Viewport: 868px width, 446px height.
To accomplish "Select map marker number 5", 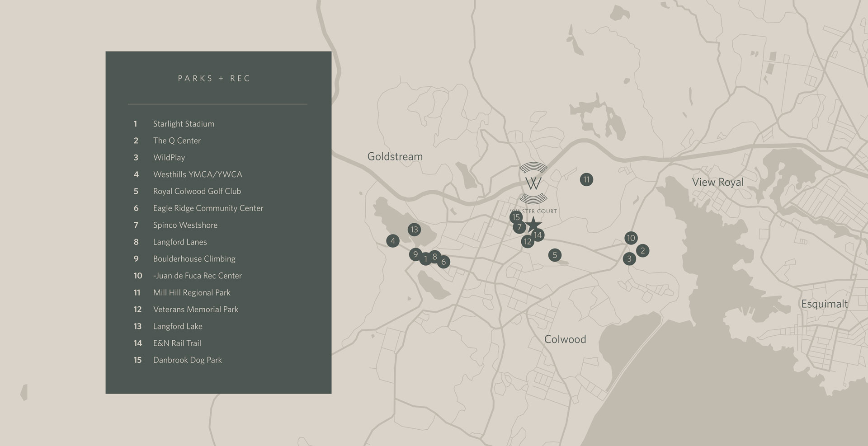I will tap(555, 255).
